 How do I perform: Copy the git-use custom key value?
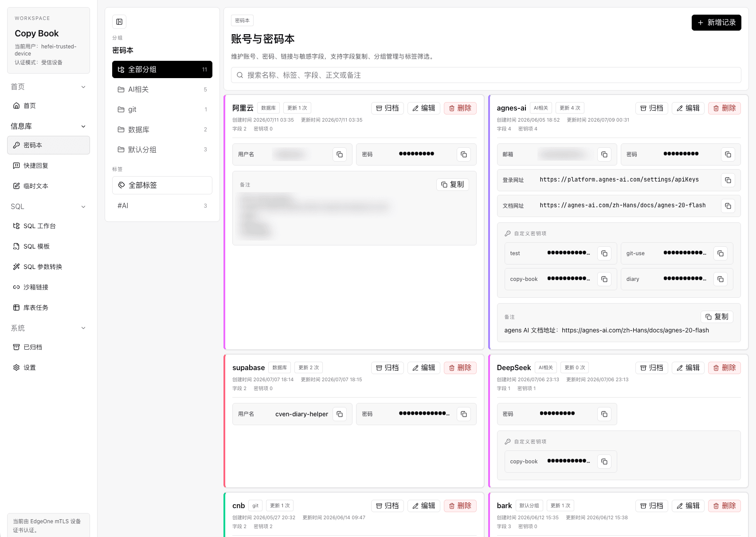pyautogui.click(x=721, y=253)
